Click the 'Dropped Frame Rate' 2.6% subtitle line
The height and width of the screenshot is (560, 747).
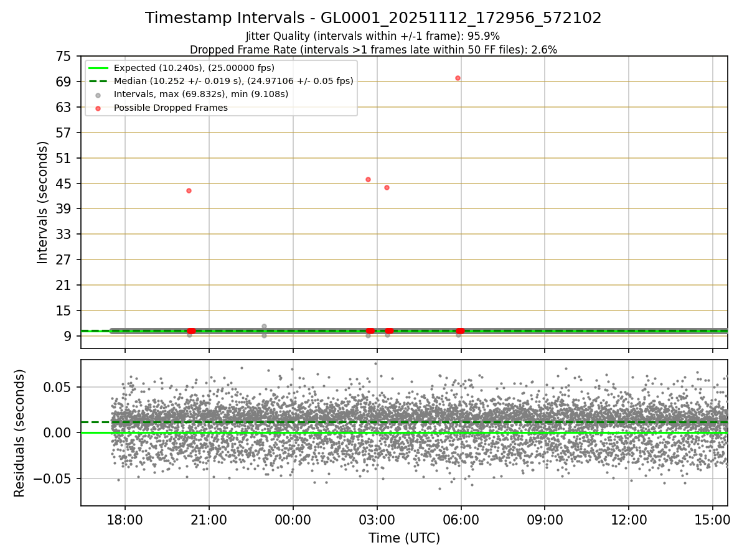(x=374, y=49)
